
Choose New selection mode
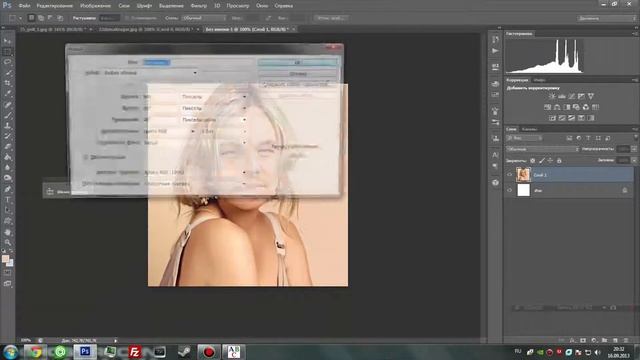31,18
